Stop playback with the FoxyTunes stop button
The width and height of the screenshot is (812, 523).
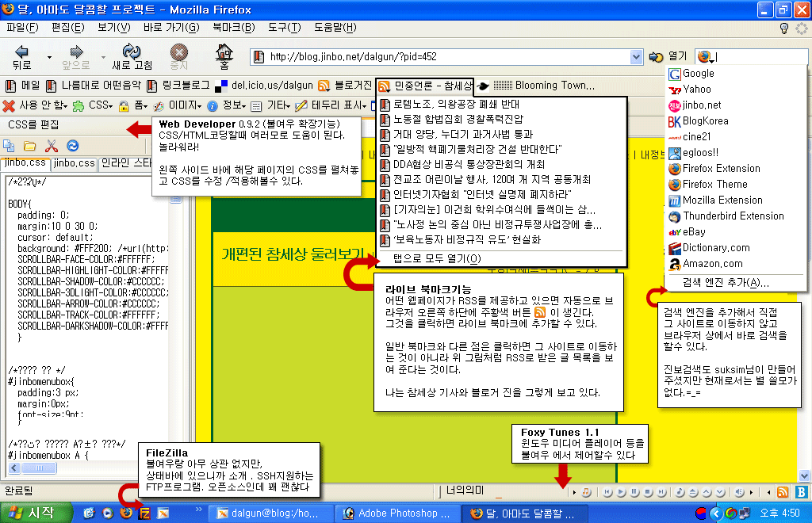tap(649, 492)
